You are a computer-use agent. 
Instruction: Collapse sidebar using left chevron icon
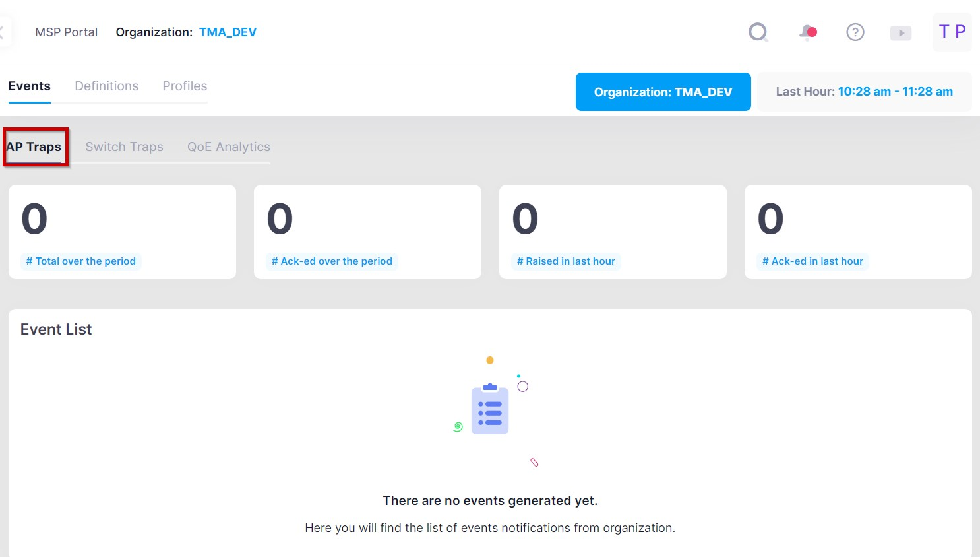(x=3, y=32)
